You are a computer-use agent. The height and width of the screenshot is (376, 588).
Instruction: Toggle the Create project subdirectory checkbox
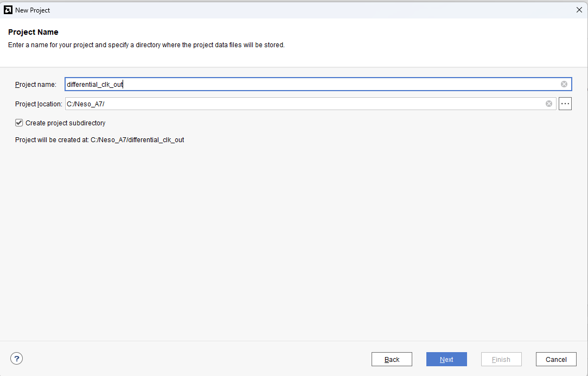pyautogui.click(x=19, y=123)
